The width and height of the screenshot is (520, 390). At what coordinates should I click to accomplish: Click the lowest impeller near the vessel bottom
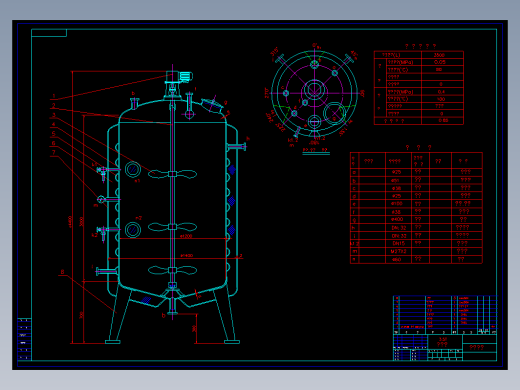point(172,270)
